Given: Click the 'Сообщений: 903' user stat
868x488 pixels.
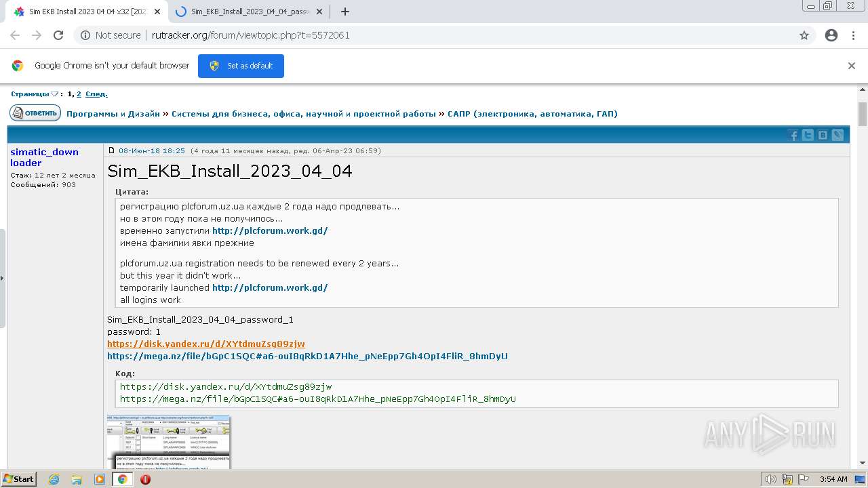Looking at the screenshot, I should [x=43, y=184].
